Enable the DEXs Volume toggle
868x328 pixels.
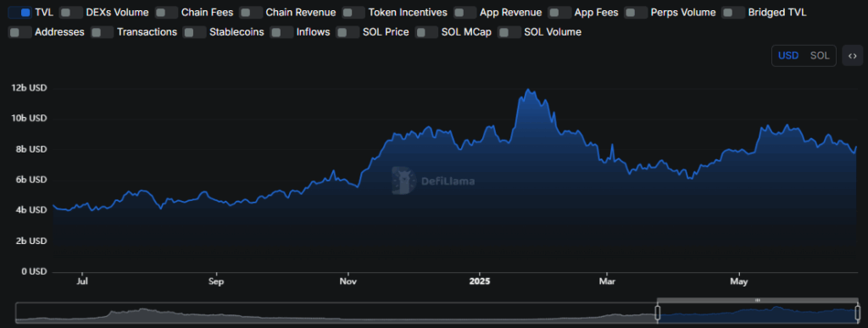71,12
